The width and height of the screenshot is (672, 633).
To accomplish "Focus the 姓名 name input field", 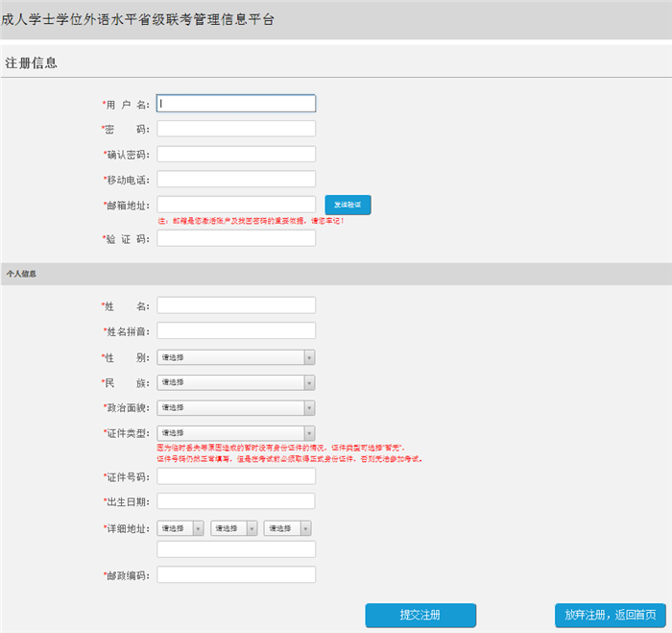I will coord(236,305).
